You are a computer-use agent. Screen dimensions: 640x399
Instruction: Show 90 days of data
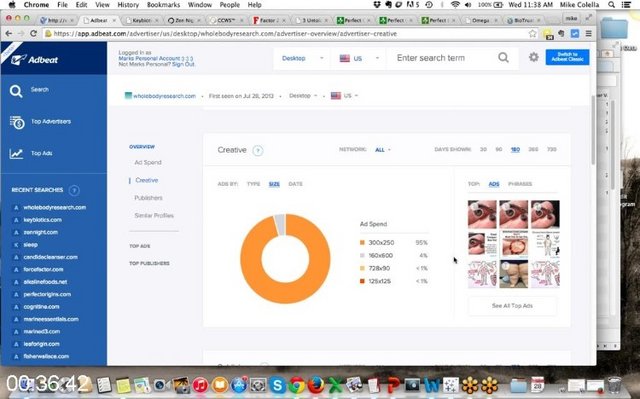pyautogui.click(x=499, y=150)
